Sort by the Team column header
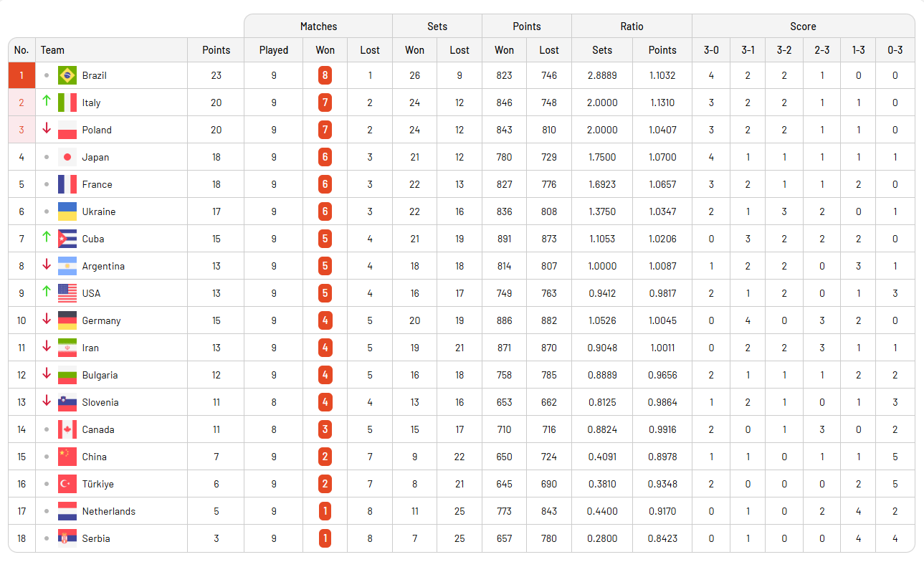This screenshot has height=562, width=924. point(52,50)
